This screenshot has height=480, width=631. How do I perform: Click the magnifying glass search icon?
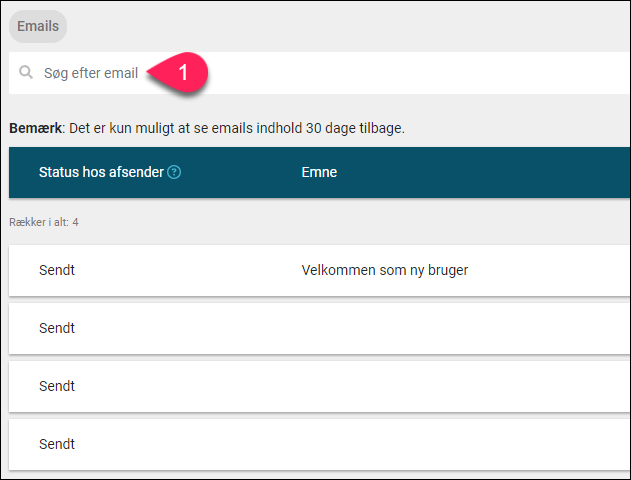pos(26,72)
